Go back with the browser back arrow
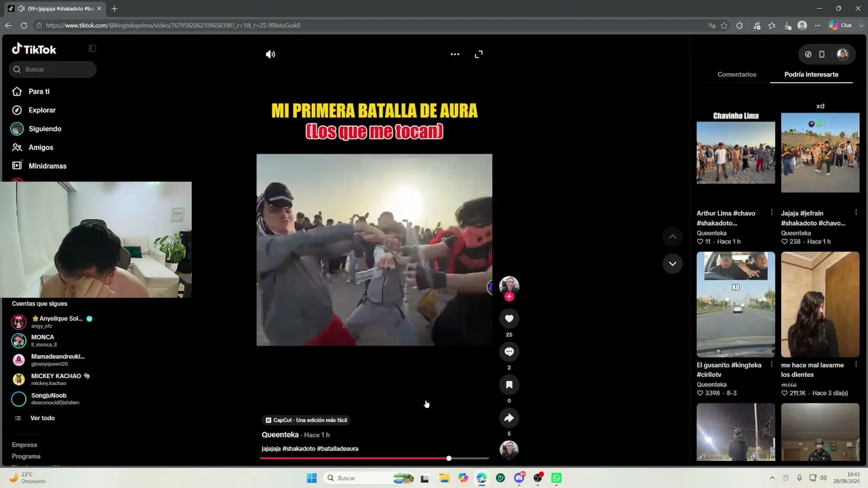The image size is (868, 488). tap(8, 25)
